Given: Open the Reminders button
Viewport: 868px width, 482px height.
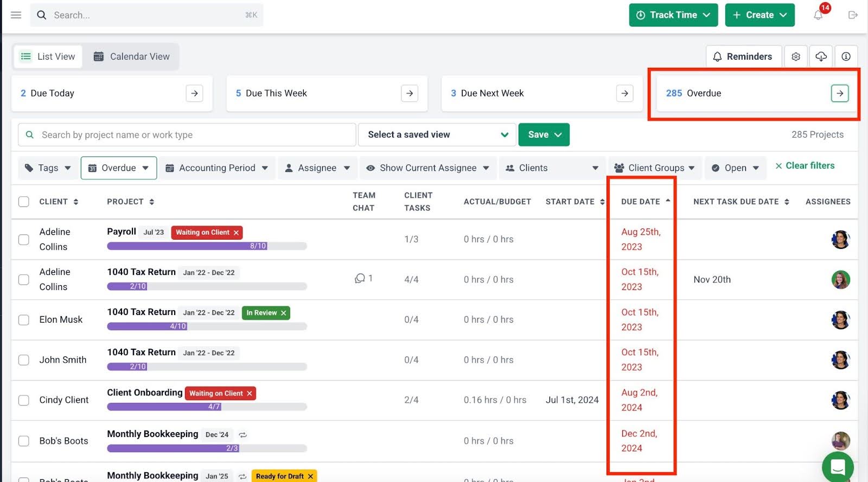Looking at the screenshot, I should point(743,56).
